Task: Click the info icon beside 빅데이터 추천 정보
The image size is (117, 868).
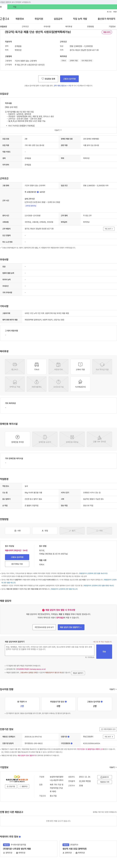Action: [20, 836]
